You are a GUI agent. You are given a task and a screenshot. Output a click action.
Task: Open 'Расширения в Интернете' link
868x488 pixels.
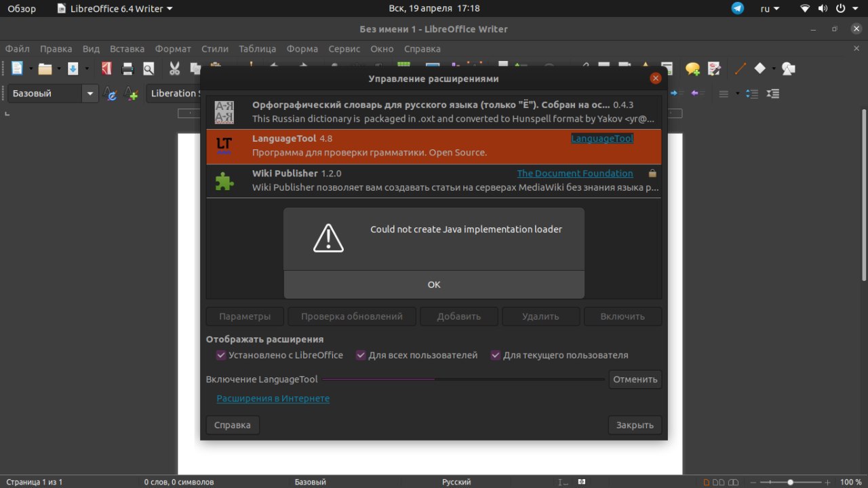pyautogui.click(x=273, y=398)
